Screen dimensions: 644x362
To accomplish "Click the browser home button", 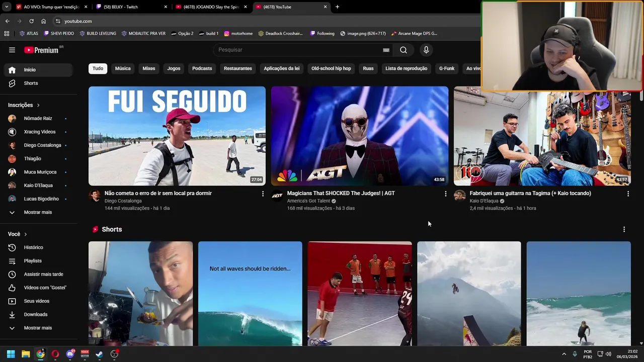I will pyautogui.click(x=44, y=21).
